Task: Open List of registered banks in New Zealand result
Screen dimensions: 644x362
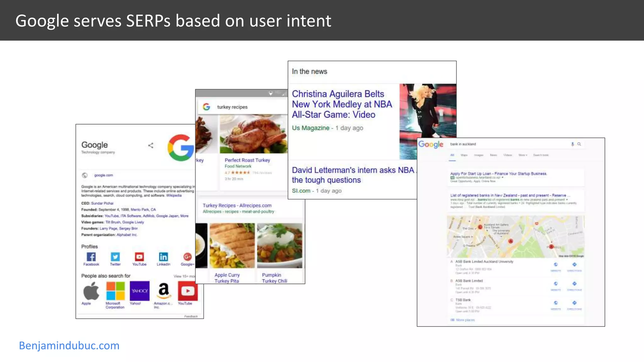Action: click(510, 195)
